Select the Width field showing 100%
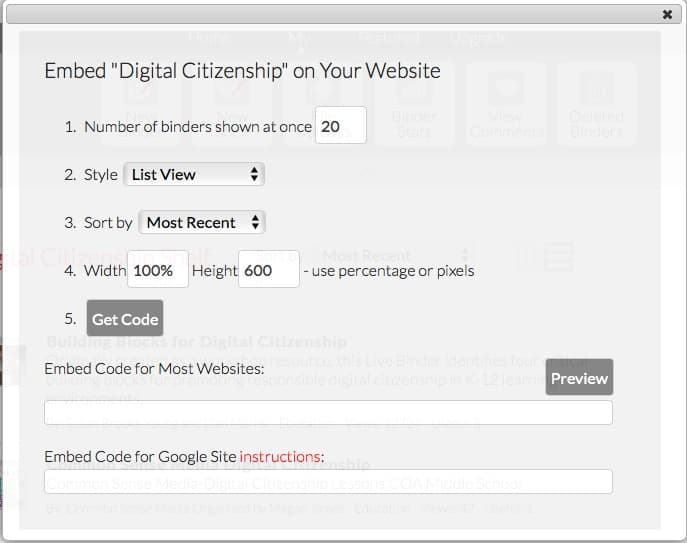687x543 pixels. pos(158,269)
